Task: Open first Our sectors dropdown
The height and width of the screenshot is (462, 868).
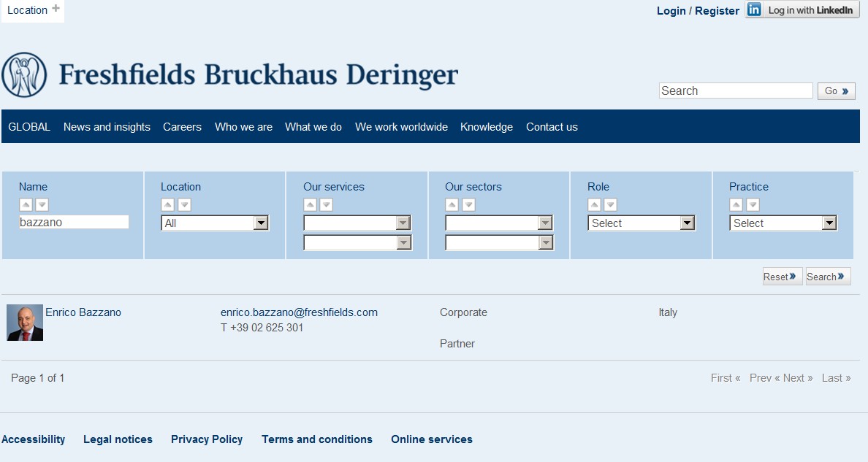Action: coord(499,223)
